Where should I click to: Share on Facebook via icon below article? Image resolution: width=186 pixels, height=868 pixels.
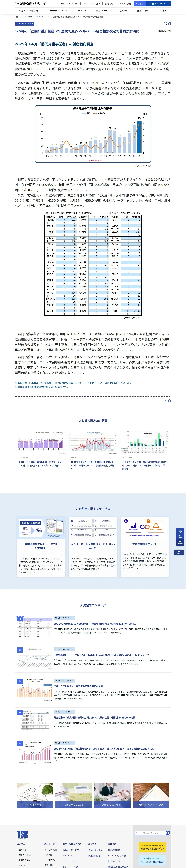pos(169,401)
